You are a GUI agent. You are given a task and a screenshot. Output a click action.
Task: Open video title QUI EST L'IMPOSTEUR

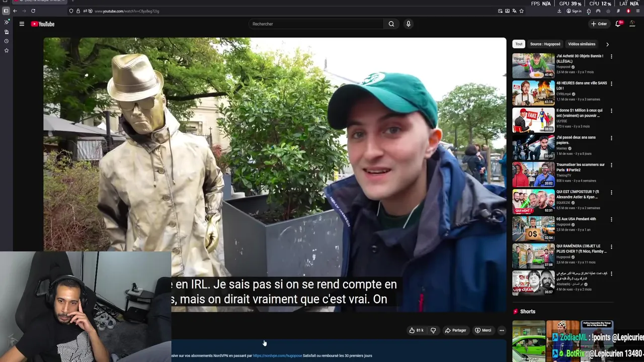(x=578, y=194)
